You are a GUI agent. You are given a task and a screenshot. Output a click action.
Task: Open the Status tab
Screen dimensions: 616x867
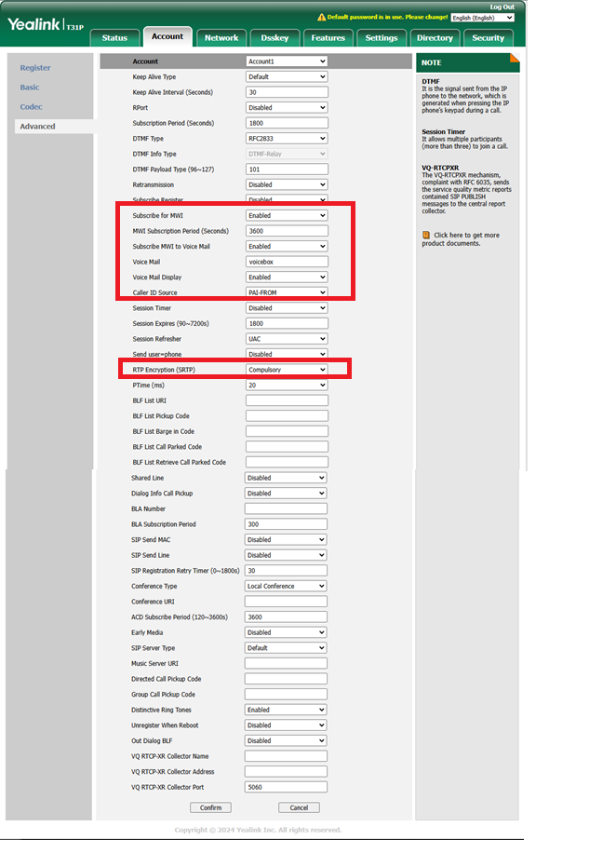(114, 37)
